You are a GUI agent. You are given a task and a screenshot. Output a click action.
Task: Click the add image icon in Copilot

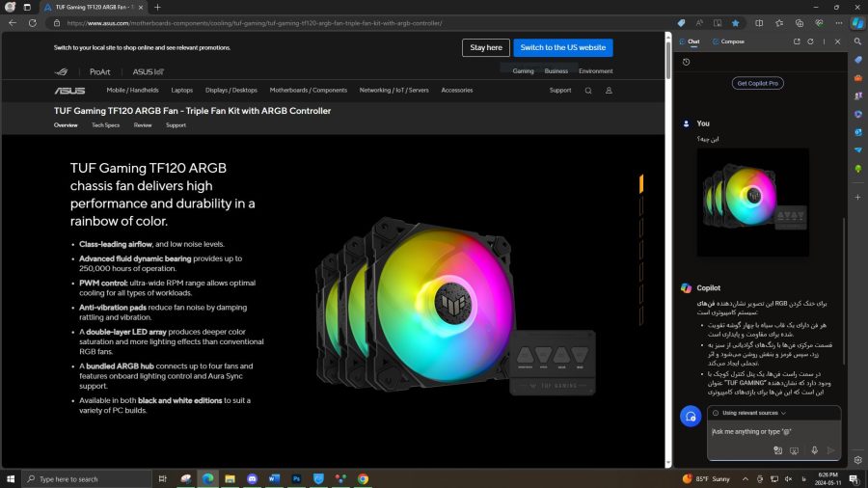[x=777, y=450]
